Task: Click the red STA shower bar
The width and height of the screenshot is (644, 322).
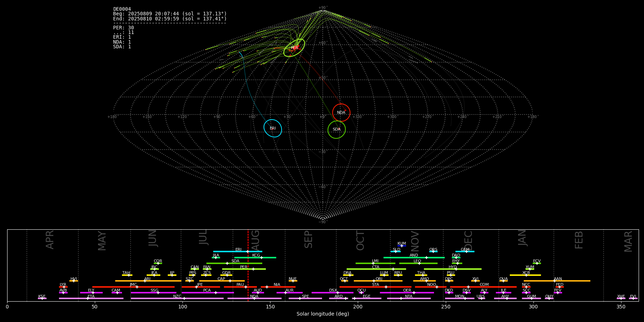Action: point(375,287)
